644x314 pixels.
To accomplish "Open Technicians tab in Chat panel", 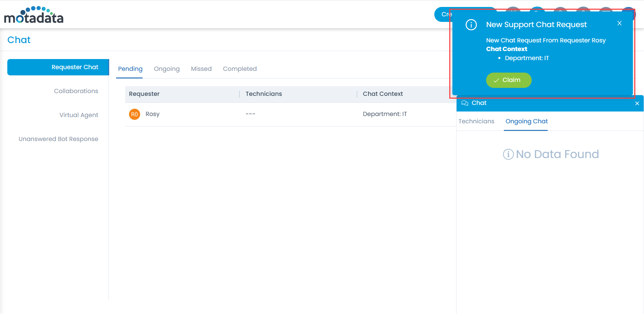I will tap(476, 121).
